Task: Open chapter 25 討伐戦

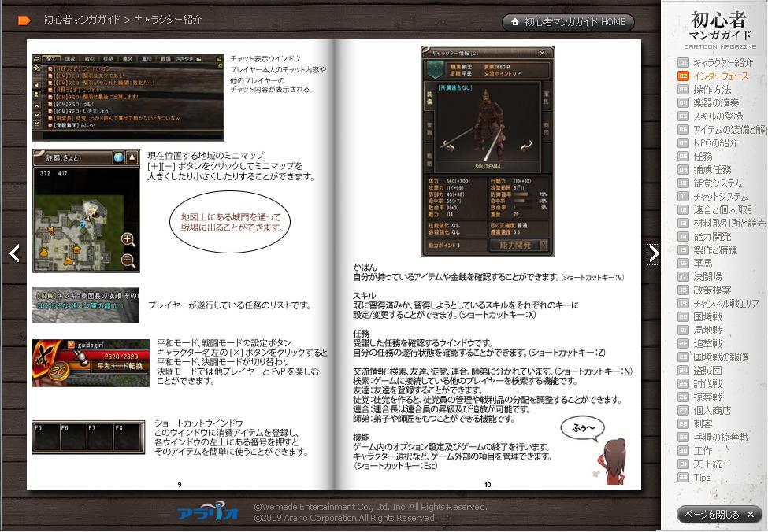Action: click(700, 384)
